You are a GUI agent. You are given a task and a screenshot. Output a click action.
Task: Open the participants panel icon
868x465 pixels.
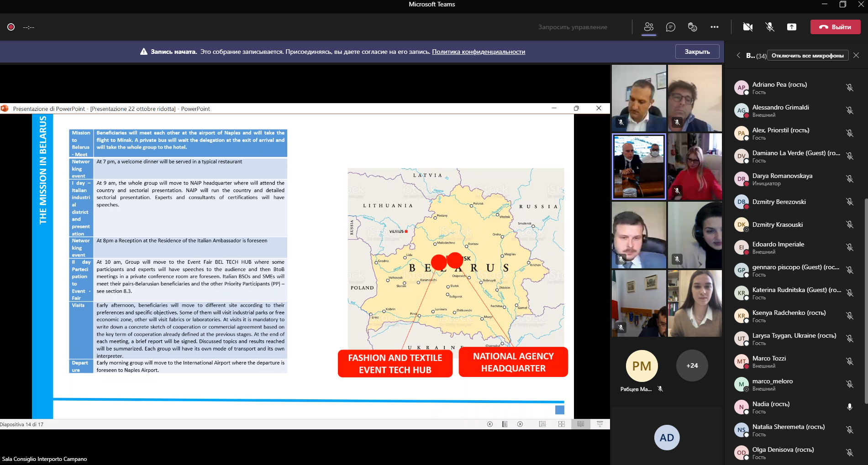pyautogui.click(x=649, y=27)
